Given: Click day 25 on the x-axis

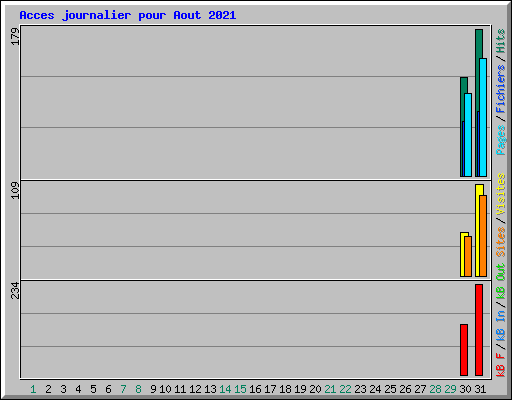Looking at the screenshot, I should click(390, 389).
